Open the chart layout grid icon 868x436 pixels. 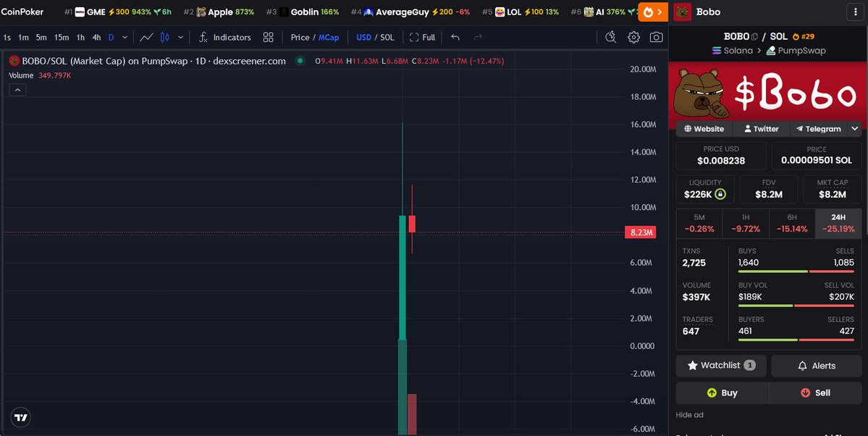point(268,37)
